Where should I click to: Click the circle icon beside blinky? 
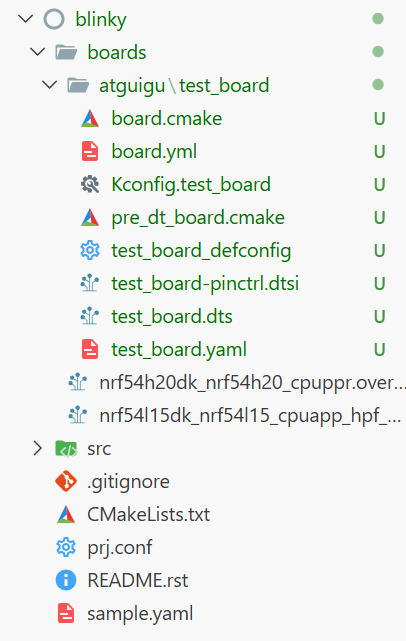coord(54,19)
